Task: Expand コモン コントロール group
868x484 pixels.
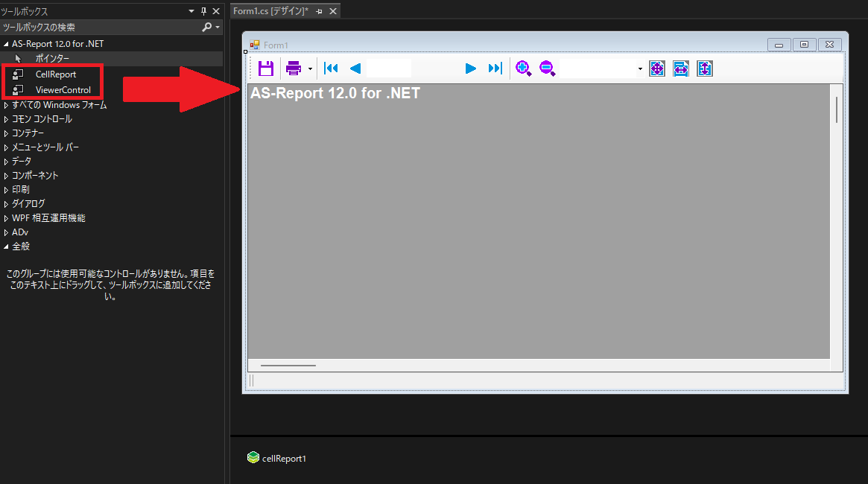Action: click(6, 119)
